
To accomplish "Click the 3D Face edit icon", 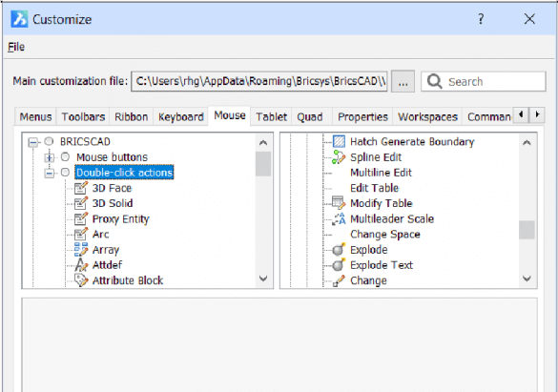I will (x=81, y=188).
